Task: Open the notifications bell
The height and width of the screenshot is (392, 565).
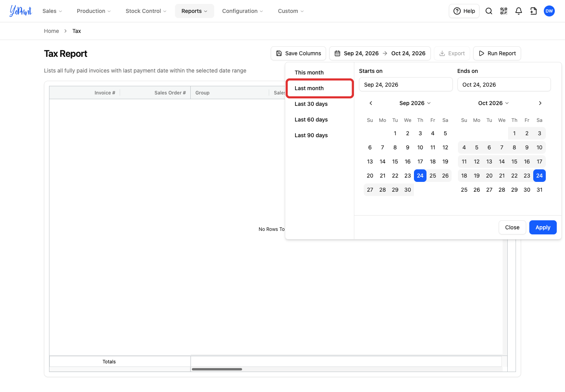Action: tap(519, 11)
